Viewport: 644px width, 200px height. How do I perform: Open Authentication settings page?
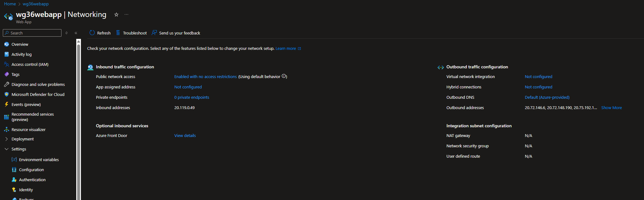click(x=32, y=180)
